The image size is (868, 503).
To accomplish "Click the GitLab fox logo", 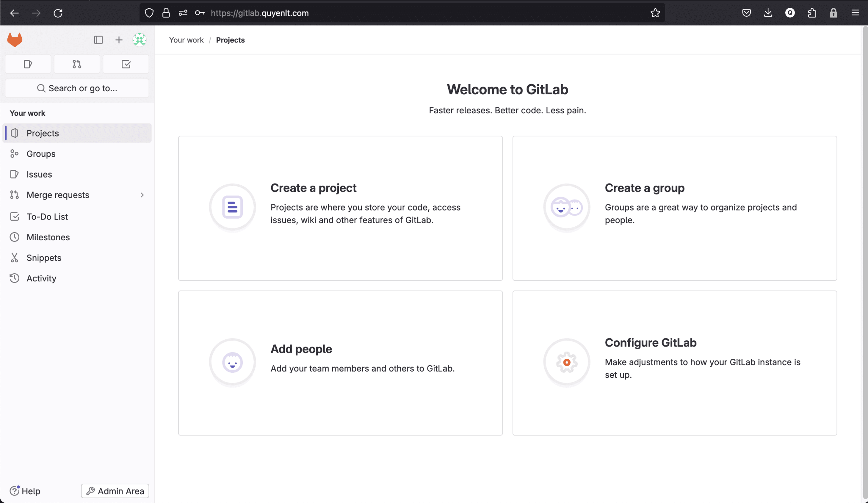I will [x=15, y=39].
